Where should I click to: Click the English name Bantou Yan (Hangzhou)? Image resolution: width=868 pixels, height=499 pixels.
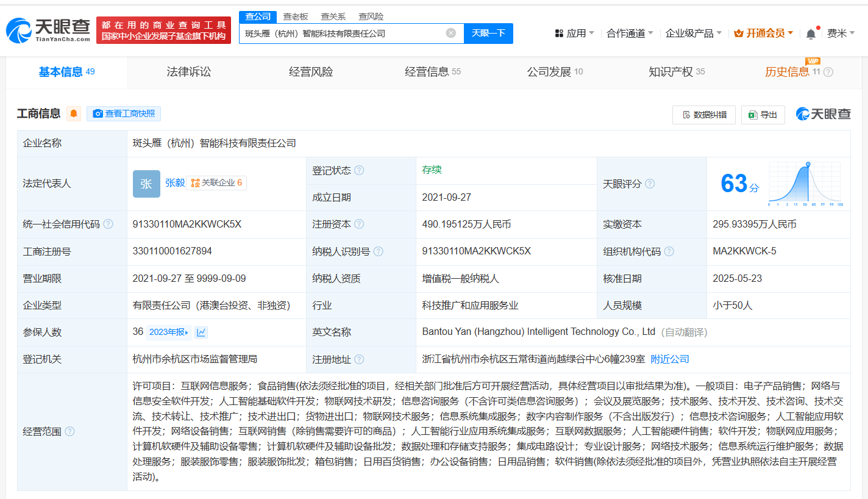coord(538,332)
